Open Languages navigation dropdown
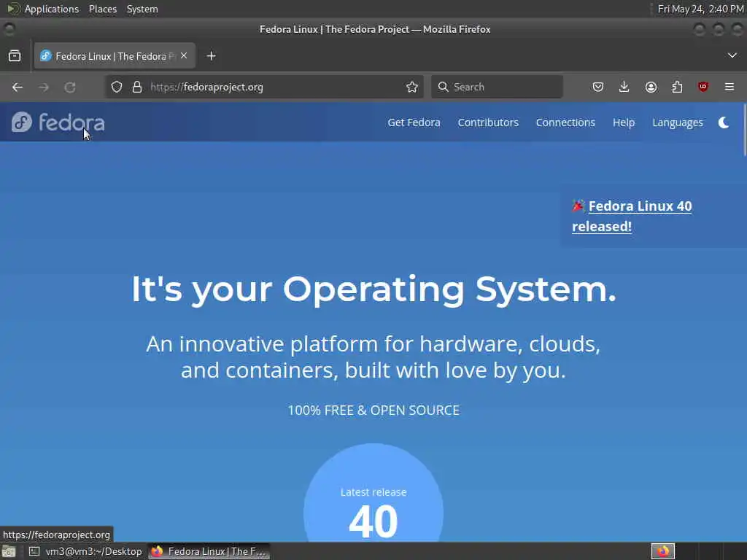 678,122
